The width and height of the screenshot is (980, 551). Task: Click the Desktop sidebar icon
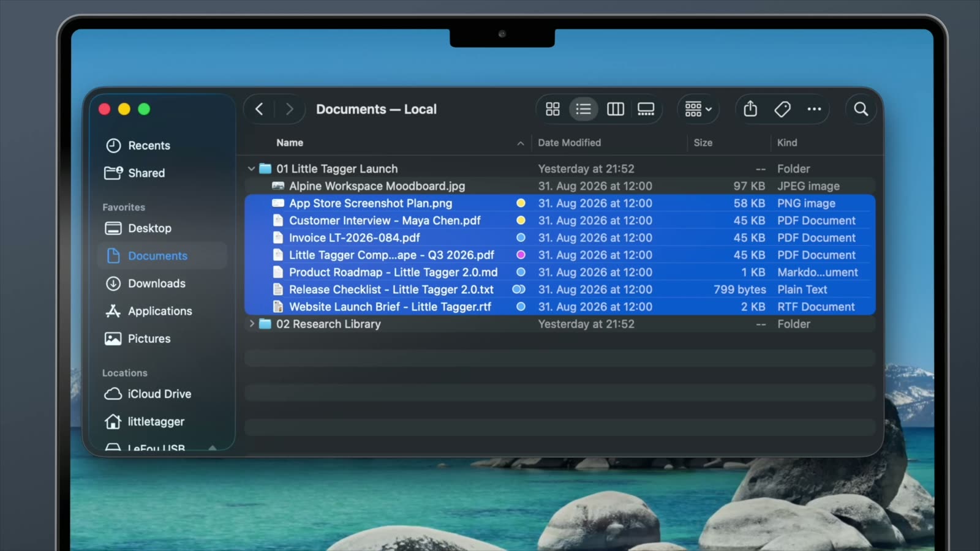pos(113,228)
